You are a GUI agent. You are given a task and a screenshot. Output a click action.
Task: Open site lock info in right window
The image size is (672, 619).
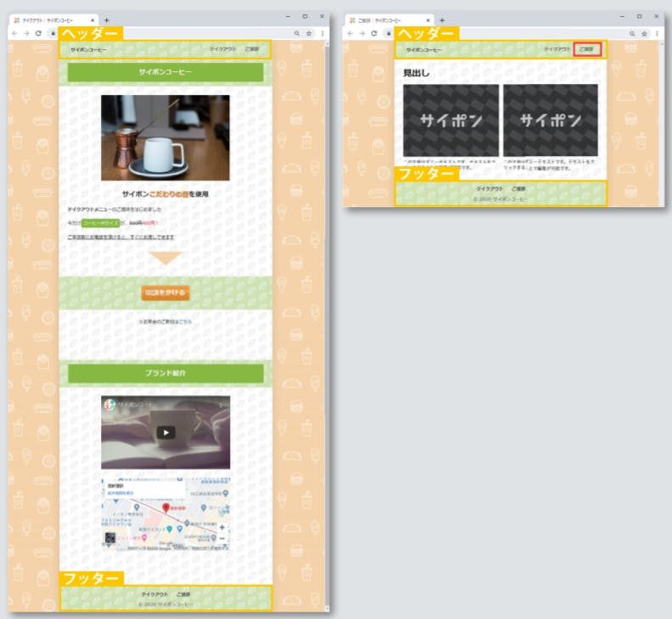point(389,33)
